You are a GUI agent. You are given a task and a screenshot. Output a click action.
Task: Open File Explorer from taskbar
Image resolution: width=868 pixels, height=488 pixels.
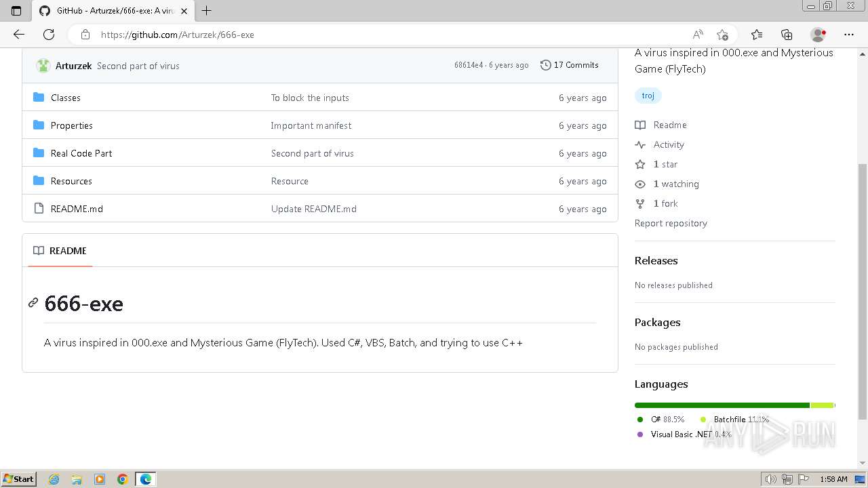pyautogui.click(x=77, y=479)
